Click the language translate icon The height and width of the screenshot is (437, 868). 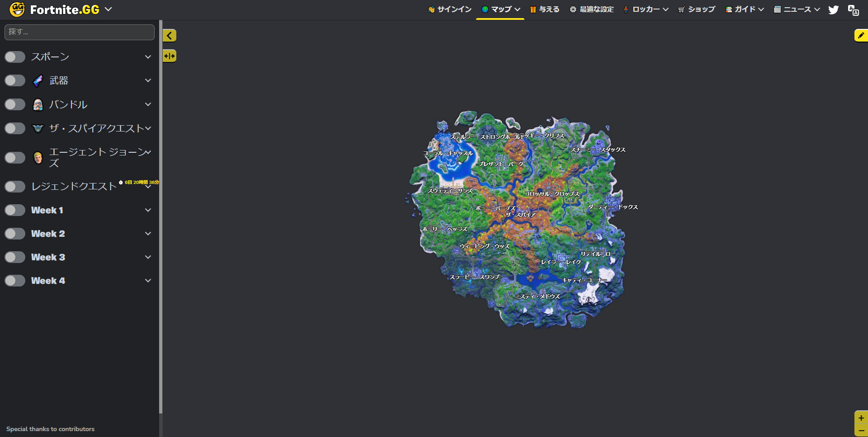(x=854, y=10)
